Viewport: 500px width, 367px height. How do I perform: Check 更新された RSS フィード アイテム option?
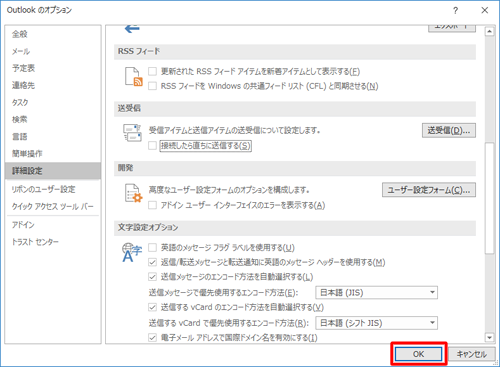[152, 71]
